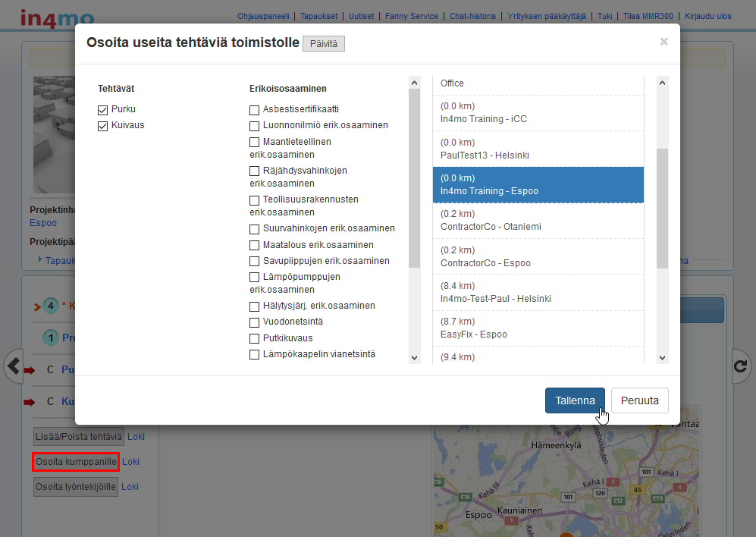
Task: Click the Peruuta button
Action: click(639, 400)
